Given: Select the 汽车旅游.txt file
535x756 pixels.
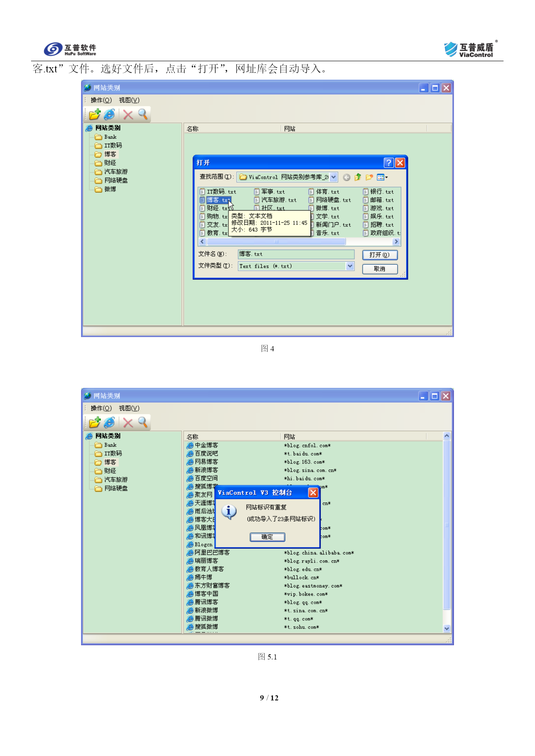Looking at the screenshot, I should coord(275,200).
